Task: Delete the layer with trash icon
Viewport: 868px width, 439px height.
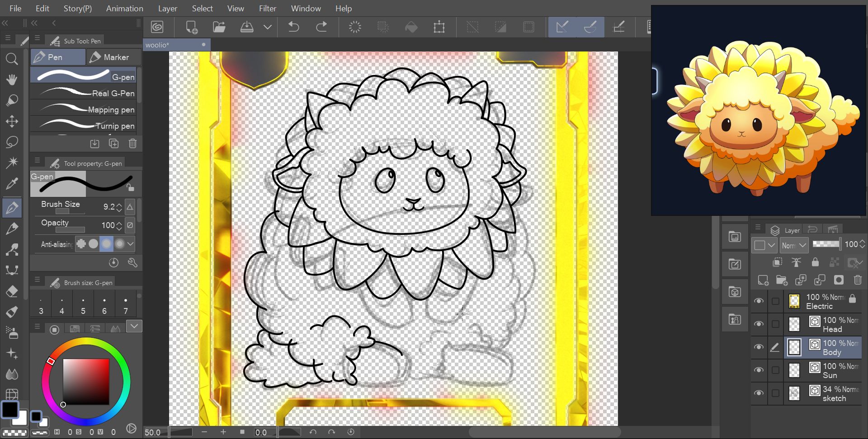Action: click(x=858, y=280)
